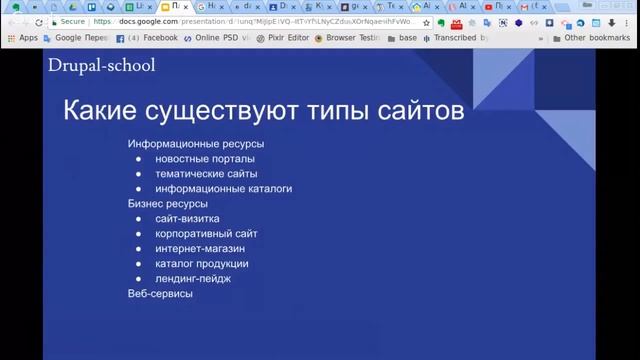Image resolution: width=640 pixels, height=360 pixels.
Task: Expand the Other bookmarks folder
Action: 591,38
